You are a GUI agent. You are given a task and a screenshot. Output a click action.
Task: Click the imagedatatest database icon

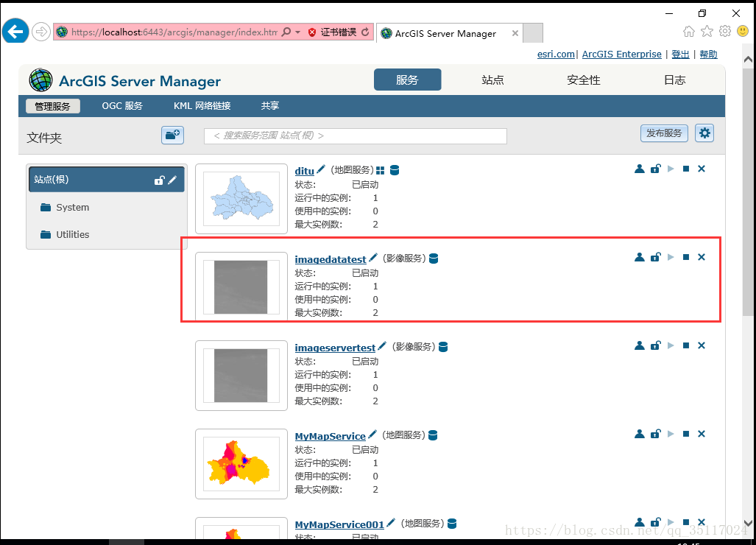pyautogui.click(x=434, y=259)
